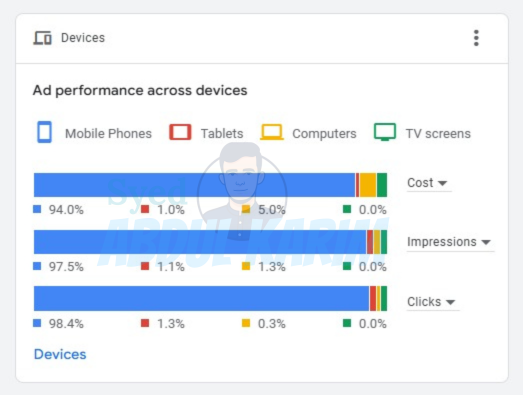Click the blue Mobile Phones icon
This screenshot has height=395, width=523.
click(44, 132)
